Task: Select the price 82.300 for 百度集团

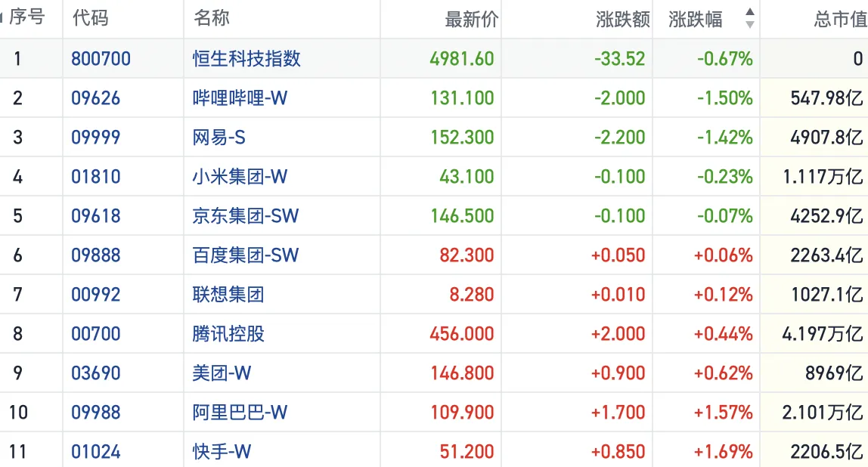Action: (x=467, y=255)
